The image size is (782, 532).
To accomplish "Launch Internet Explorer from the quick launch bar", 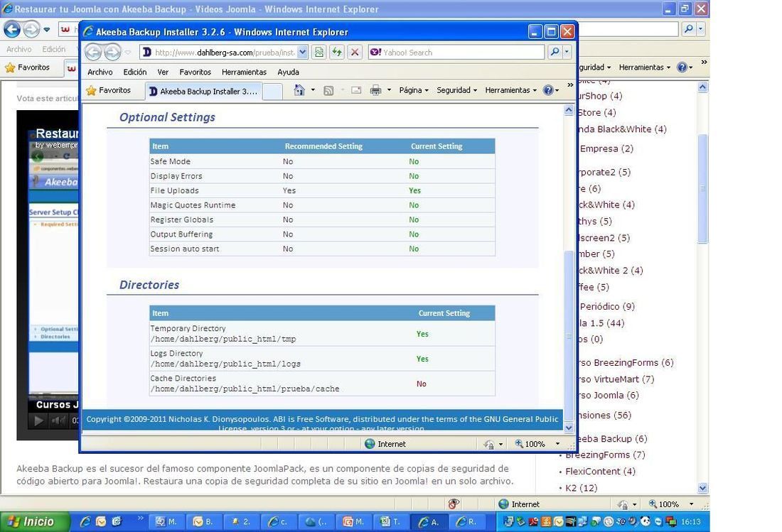I will coord(85,521).
